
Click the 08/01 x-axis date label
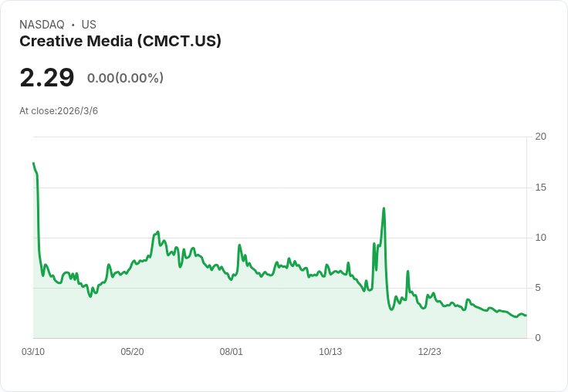[x=231, y=351]
